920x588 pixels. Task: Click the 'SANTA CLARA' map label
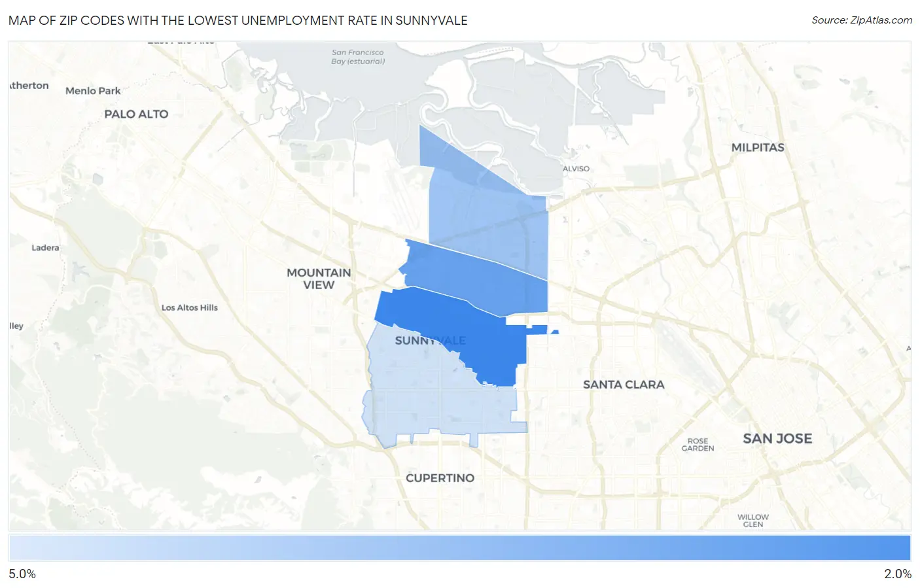(x=624, y=385)
